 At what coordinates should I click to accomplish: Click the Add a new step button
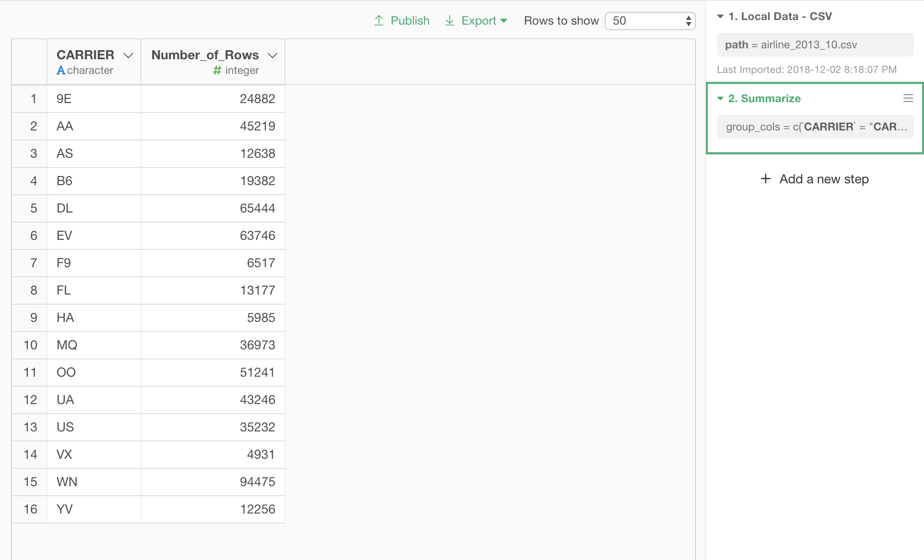coord(824,179)
